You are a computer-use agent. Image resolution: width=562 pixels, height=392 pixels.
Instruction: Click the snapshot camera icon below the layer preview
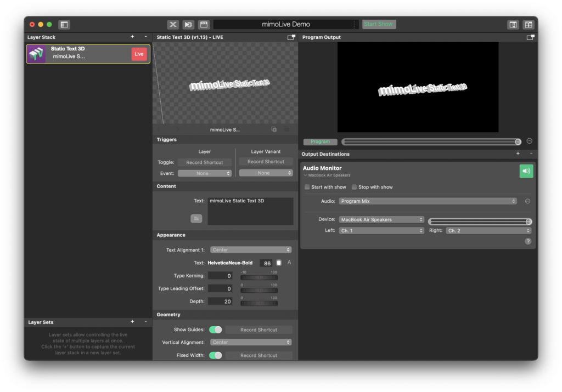274,129
